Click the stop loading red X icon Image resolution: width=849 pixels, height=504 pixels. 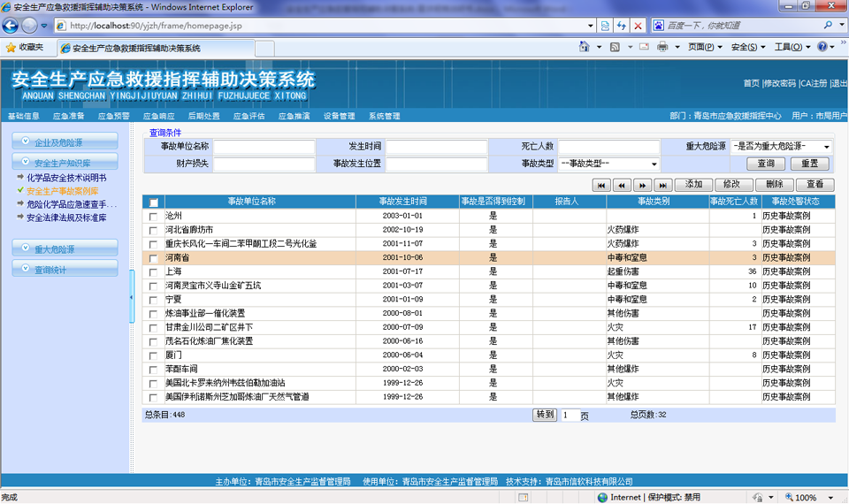(639, 26)
